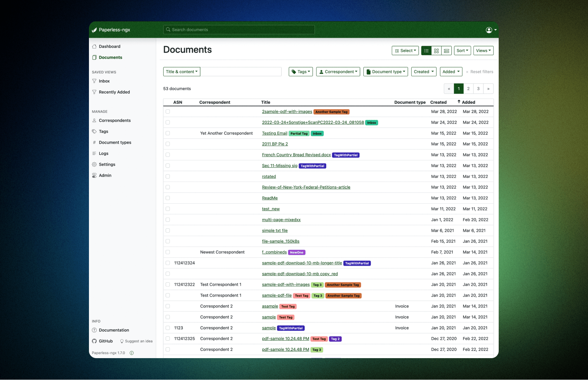Click the Document types hash icon

(94, 142)
